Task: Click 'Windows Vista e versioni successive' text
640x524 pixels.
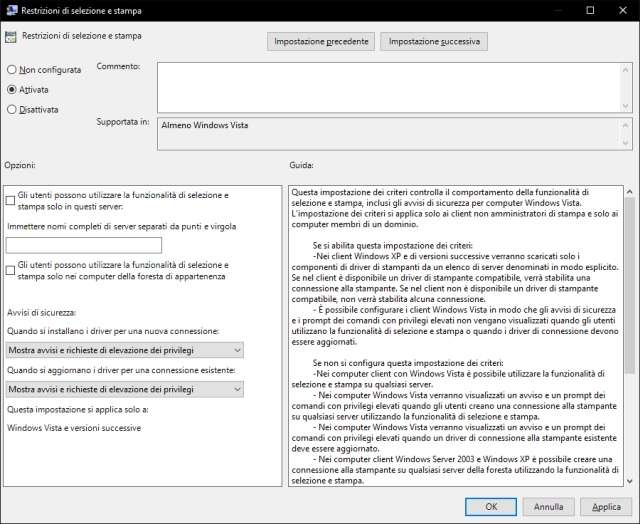Action: pyautogui.click(x=74, y=428)
